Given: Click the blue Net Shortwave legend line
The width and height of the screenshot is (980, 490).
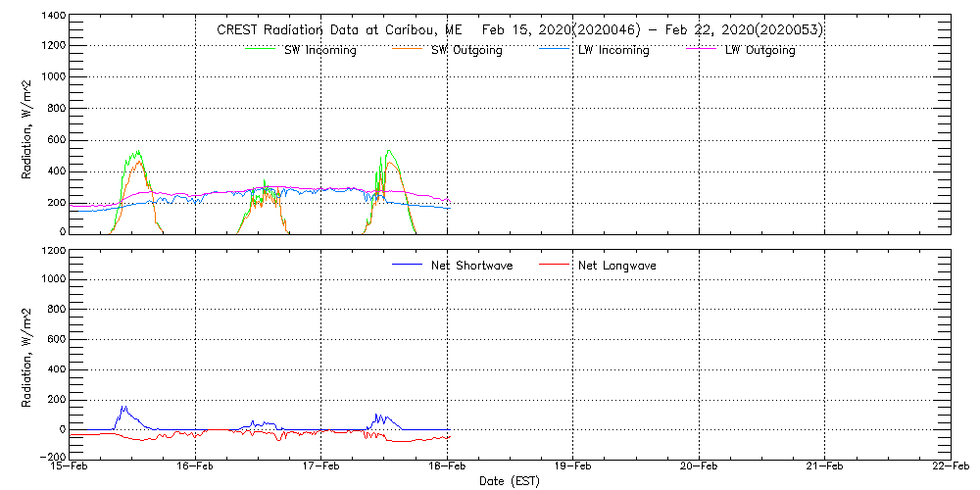Looking at the screenshot, I should point(407,266).
